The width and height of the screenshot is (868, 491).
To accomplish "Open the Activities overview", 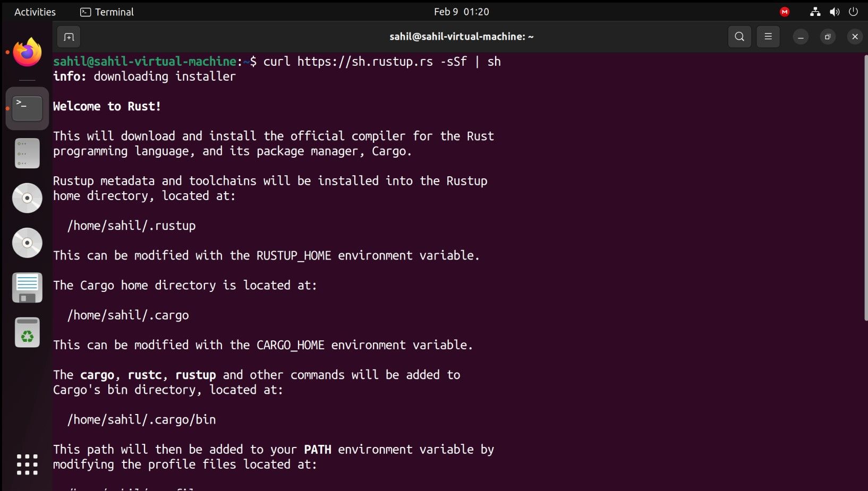I will tap(35, 12).
